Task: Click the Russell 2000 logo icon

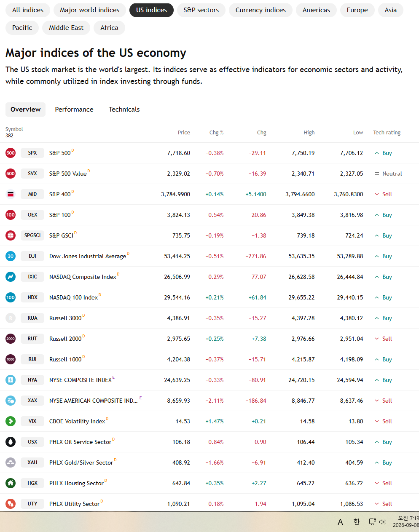Action: click(x=11, y=339)
